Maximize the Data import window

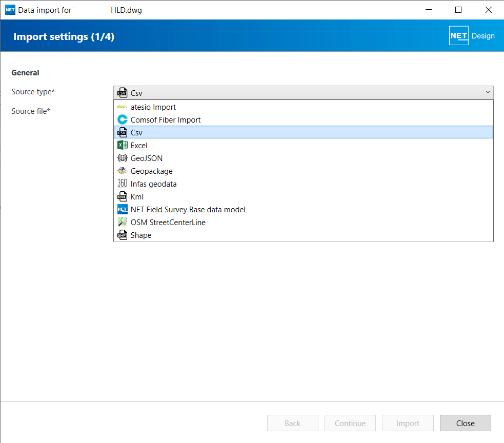(458, 10)
